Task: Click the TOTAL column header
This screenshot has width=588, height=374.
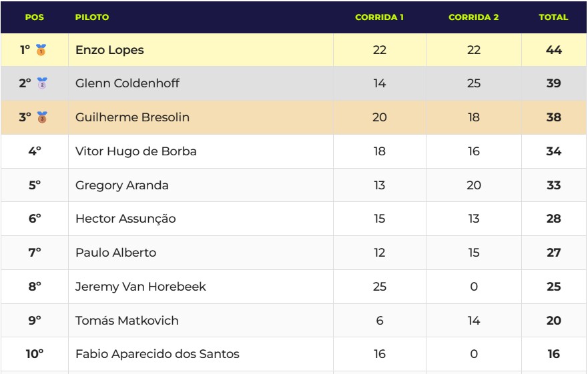Action: (553, 17)
